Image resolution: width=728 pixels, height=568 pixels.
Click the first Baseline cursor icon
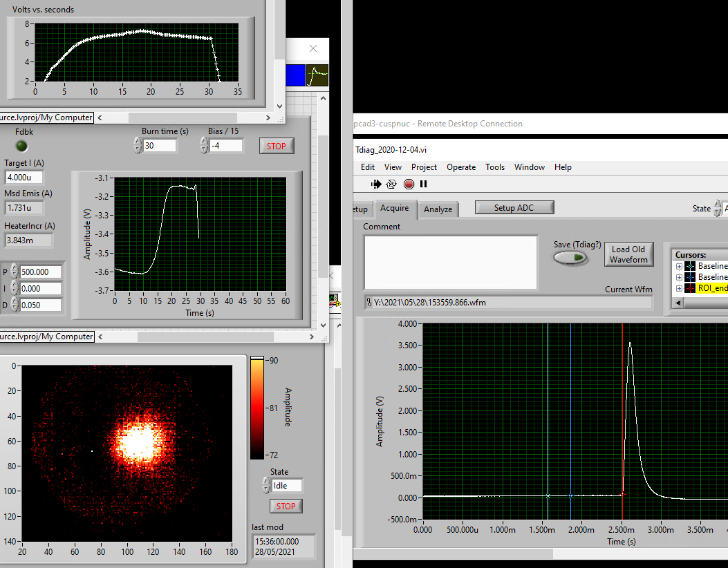690,266
